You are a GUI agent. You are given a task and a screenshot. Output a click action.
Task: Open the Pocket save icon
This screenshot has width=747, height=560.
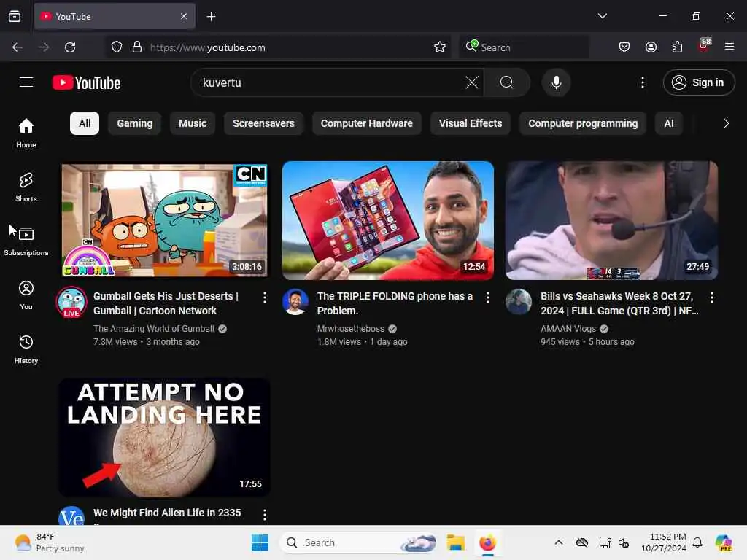click(x=624, y=47)
